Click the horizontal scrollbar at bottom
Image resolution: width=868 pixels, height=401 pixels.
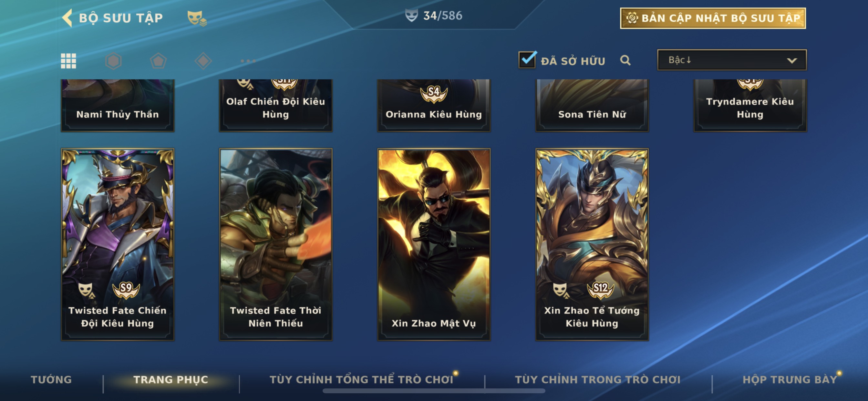pos(434,391)
